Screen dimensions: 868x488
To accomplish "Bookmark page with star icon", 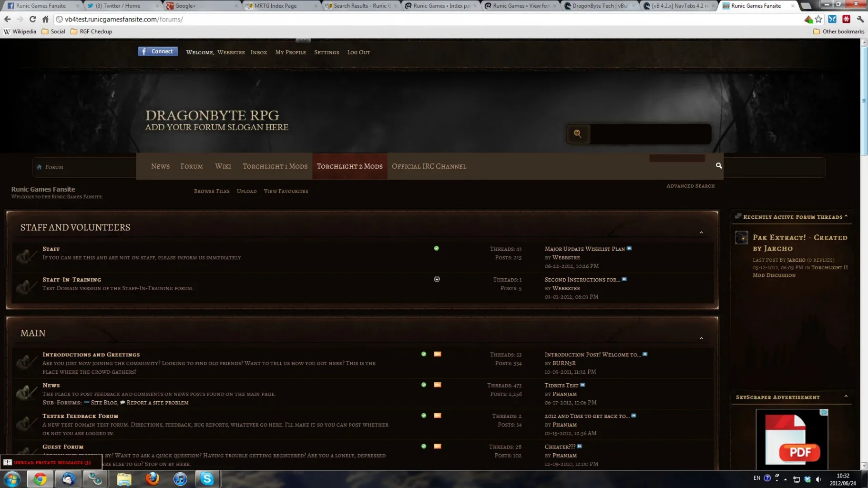I will tap(818, 19).
